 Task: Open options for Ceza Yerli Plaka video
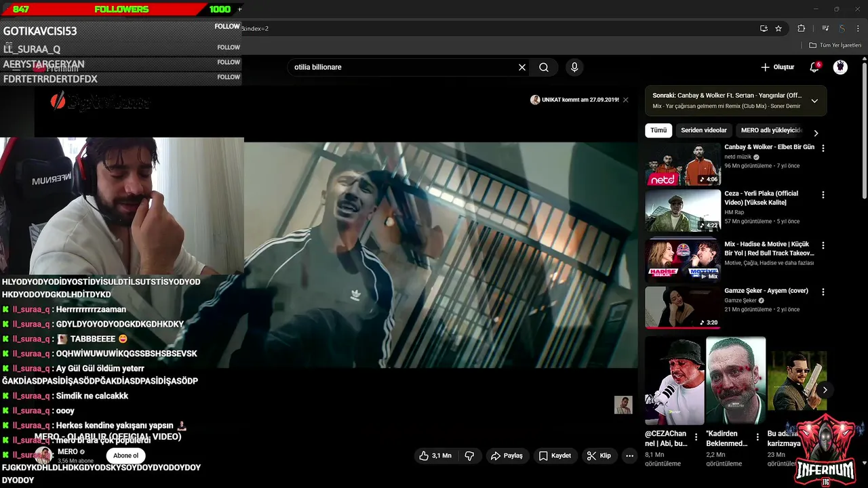point(823,195)
